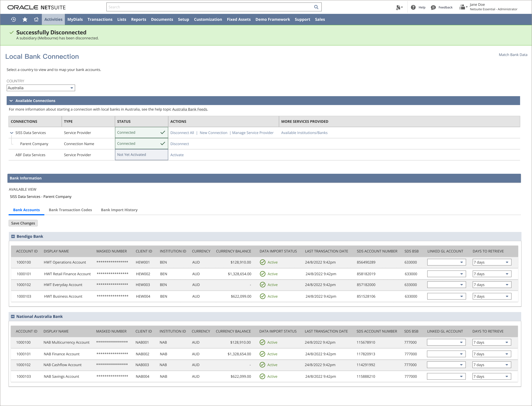
Task: Click the Data Import Status column header in Bendigo Bank
Action: pos(278,251)
